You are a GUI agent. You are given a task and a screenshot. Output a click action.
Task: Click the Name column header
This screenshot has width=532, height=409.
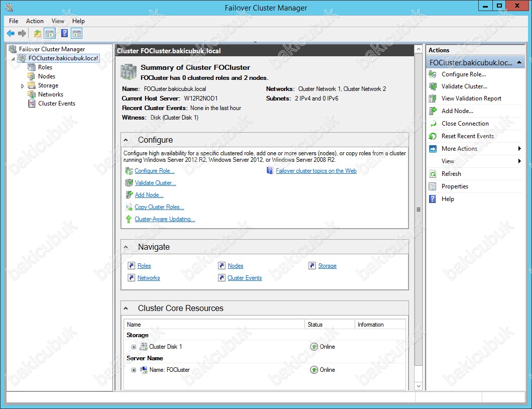pos(214,325)
